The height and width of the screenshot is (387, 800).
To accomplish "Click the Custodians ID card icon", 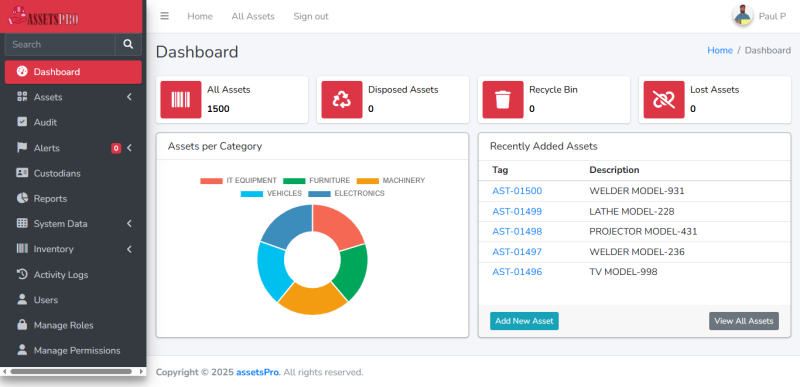I will click(22, 173).
